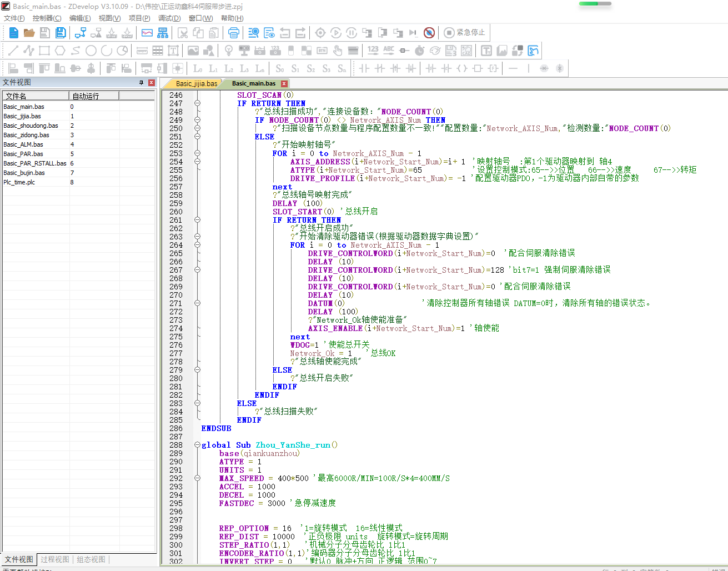Open the 调试(D) menu
The image size is (728, 571).
[169, 18]
